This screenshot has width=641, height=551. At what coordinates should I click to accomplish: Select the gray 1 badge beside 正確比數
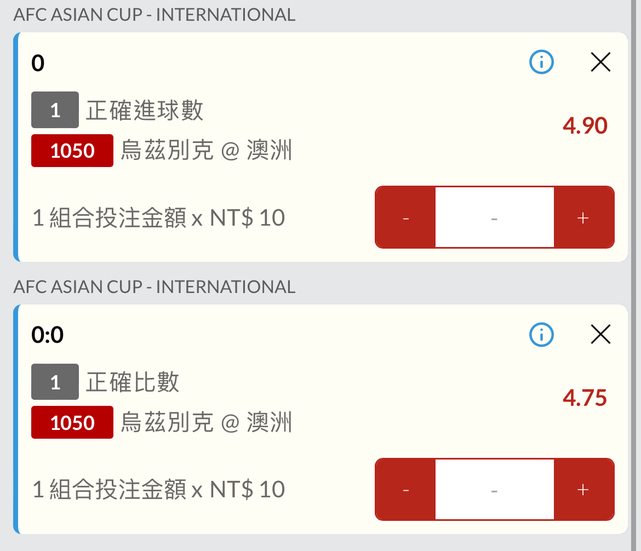pyautogui.click(x=55, y=382)
